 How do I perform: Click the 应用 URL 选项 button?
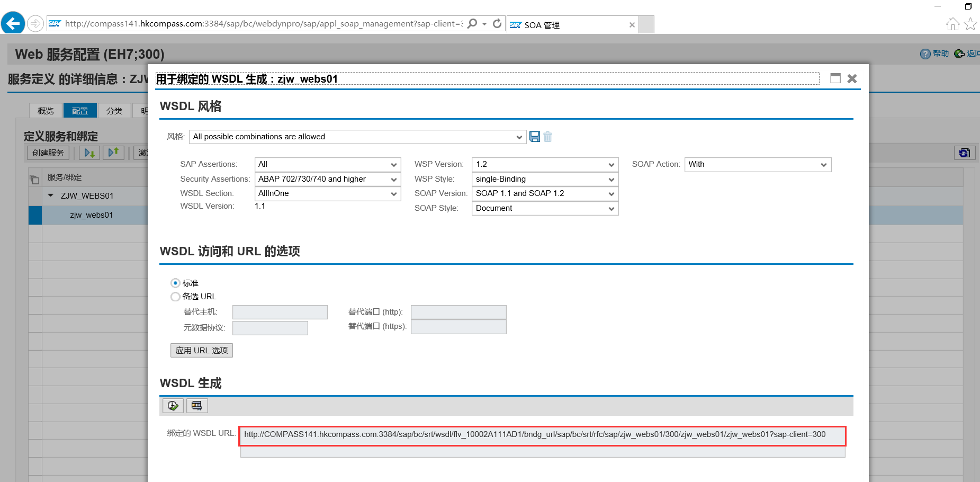(x=202, y=351)
